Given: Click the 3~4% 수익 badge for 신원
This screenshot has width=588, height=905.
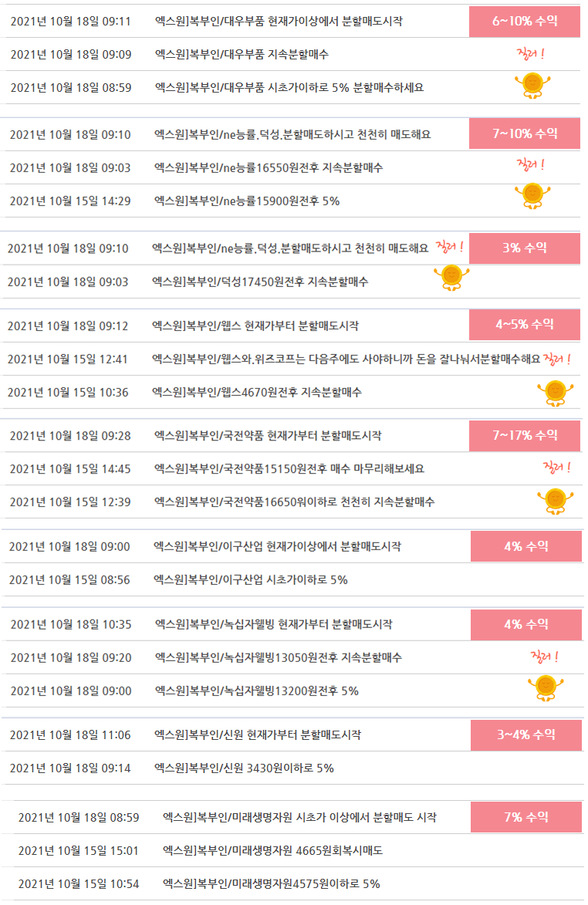Looking at the screenshot, I should pyautogui.click(x=526, y=735).
